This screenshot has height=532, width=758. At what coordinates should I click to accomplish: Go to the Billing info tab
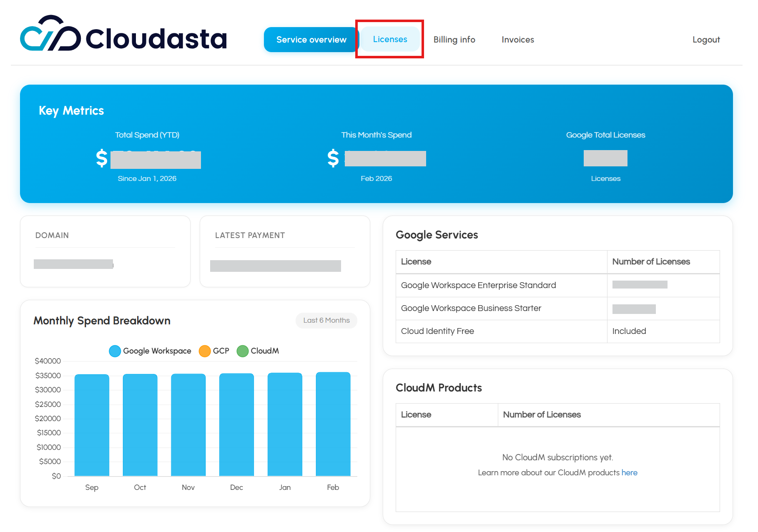tap(454, 40)
